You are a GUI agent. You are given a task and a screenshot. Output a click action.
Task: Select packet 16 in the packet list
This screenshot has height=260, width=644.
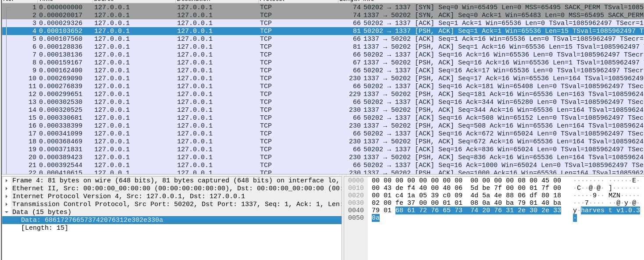175,126
